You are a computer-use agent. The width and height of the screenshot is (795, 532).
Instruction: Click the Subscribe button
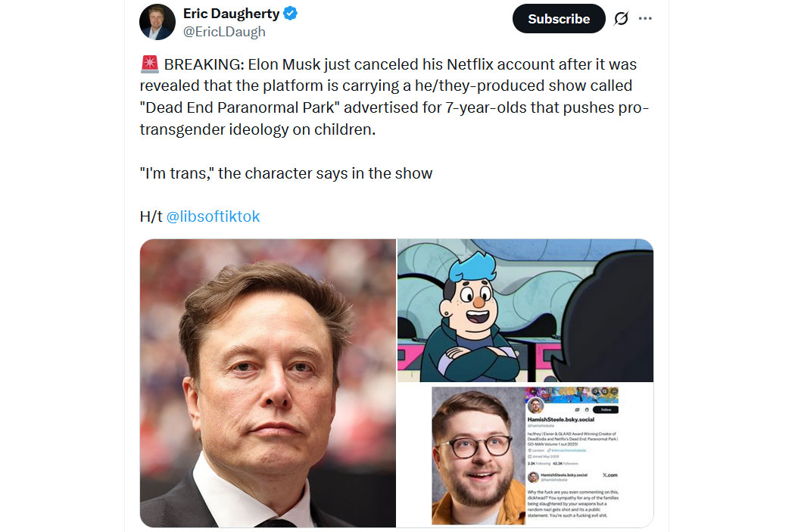(x=559, y=19)
